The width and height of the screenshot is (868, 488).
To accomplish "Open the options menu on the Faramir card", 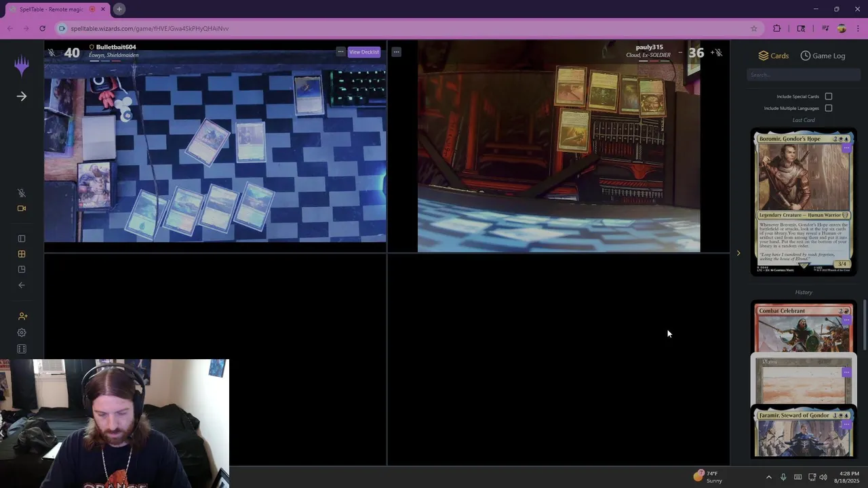I will 846,424.
